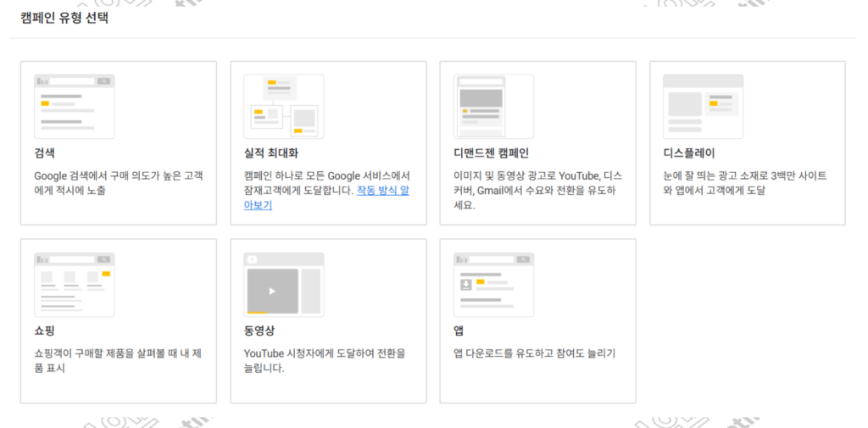This screenshot has height=428, width=868.
Task: Click the '쇼핑객이 구매할 제품을 살펴볼 때' description
Action: click(118, 360)
